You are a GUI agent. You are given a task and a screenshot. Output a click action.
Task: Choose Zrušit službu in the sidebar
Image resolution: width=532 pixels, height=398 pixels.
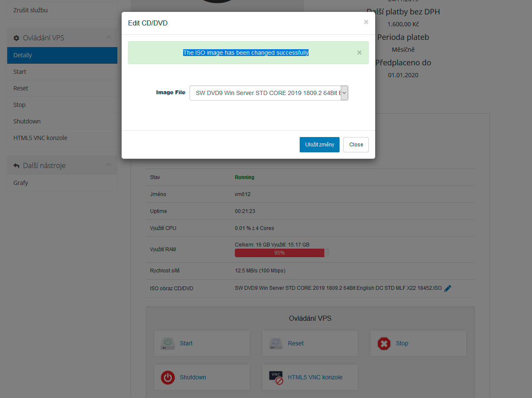point(31,10)
